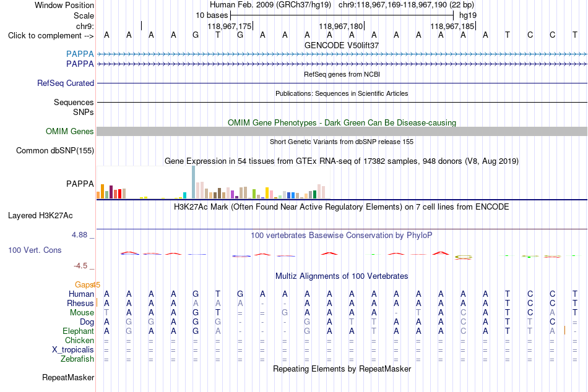Click the "100 Vert. Cons" track label
Viewport: 588px width, 392px height.
coord(35,250)
